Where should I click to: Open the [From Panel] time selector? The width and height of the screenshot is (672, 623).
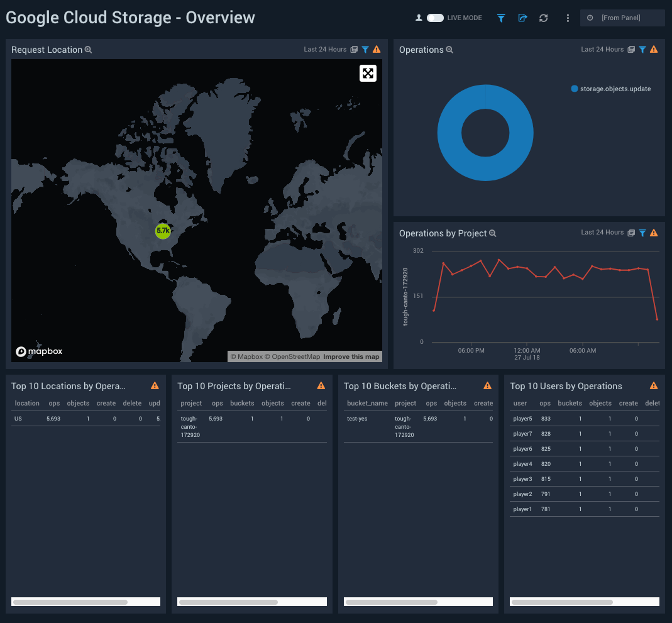click(x=622, y=18)
